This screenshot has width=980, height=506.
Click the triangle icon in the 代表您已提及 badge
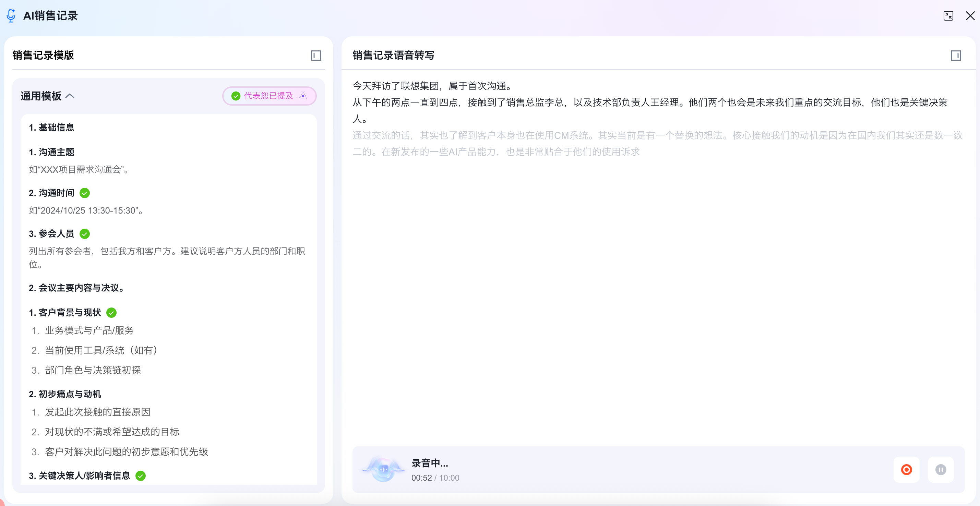[x=303, y=96]
